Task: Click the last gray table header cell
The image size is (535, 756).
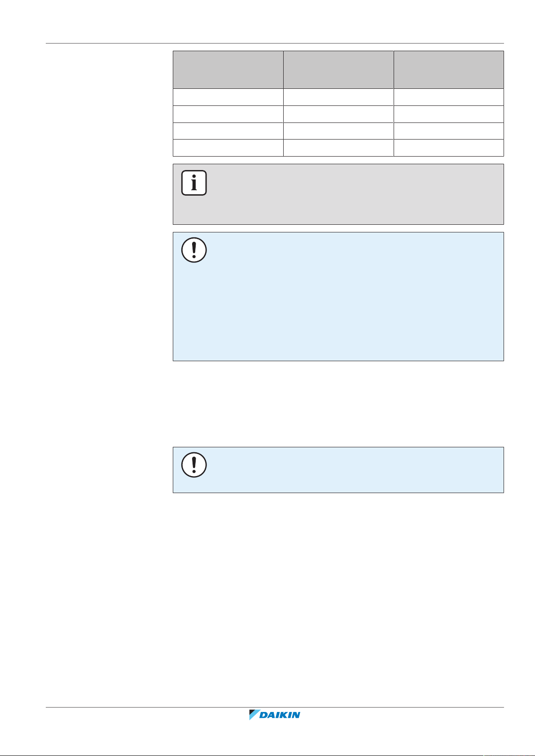Action: pyautogui.click(x=449, y=70)
